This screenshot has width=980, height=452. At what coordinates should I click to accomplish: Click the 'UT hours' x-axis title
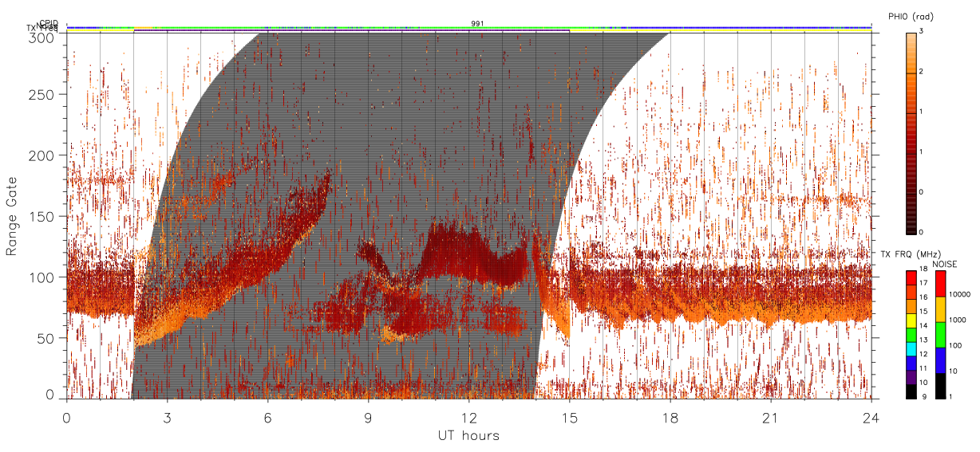468,435
